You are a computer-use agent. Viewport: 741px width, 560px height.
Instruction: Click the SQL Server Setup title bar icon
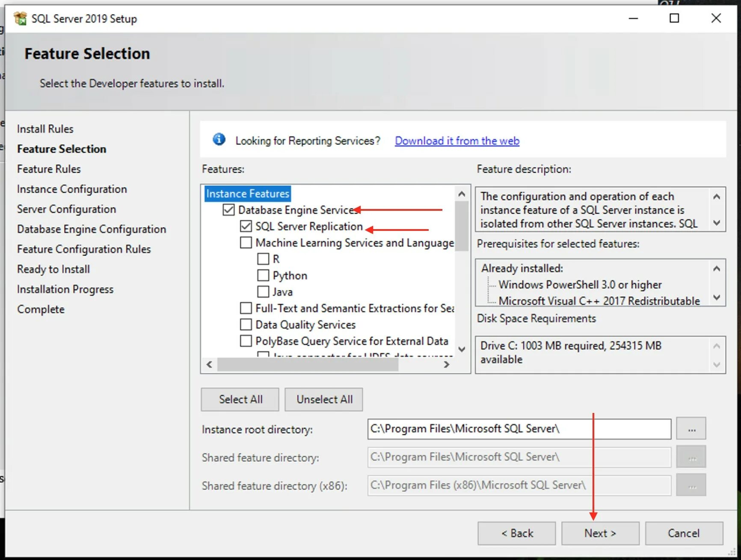pyautogui.click(x=20, y=18)
